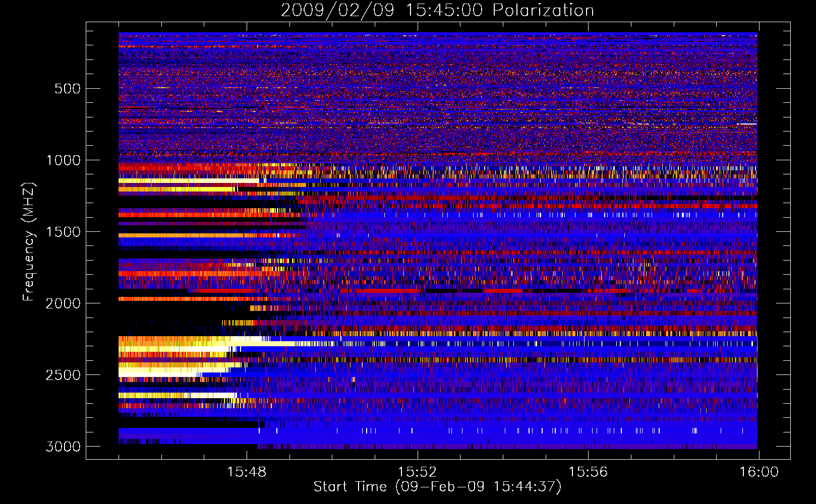
Task: Click the 2000 frequency tick label
Action: (x=64, y=303)
